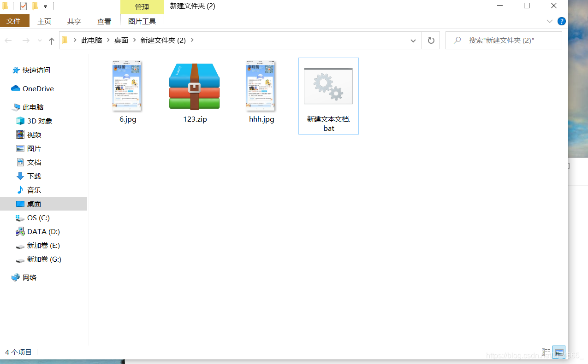The image size is (588, 364).
Task: Select 此电脑 in the navigation pane
Action: 33,107
